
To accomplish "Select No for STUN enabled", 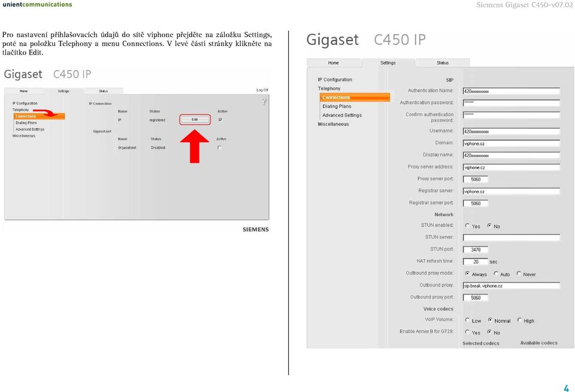I will pyautogui.click(x=489, y=226).
